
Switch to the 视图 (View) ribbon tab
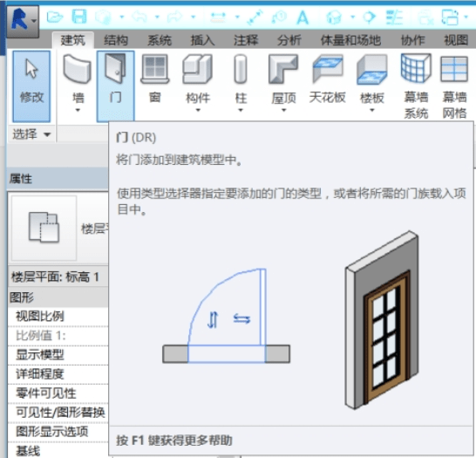(x=456, y=40)
